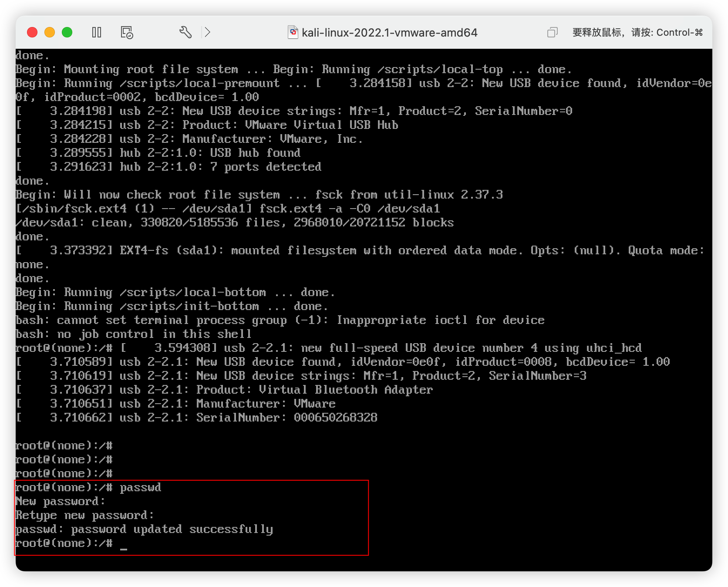Click 'Manufacturer: VMware' line at 3.710651
This screenshot has height=587, width=728.
coord(175,404)
